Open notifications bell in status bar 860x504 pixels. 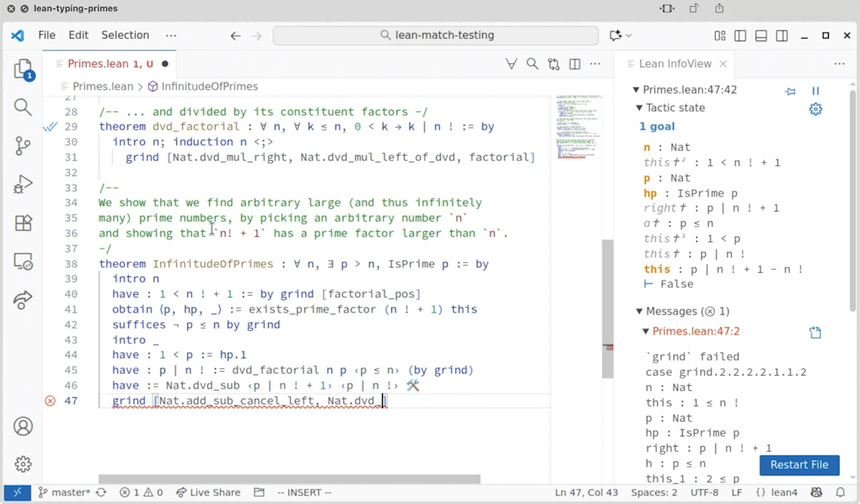[x=841, y=492]
